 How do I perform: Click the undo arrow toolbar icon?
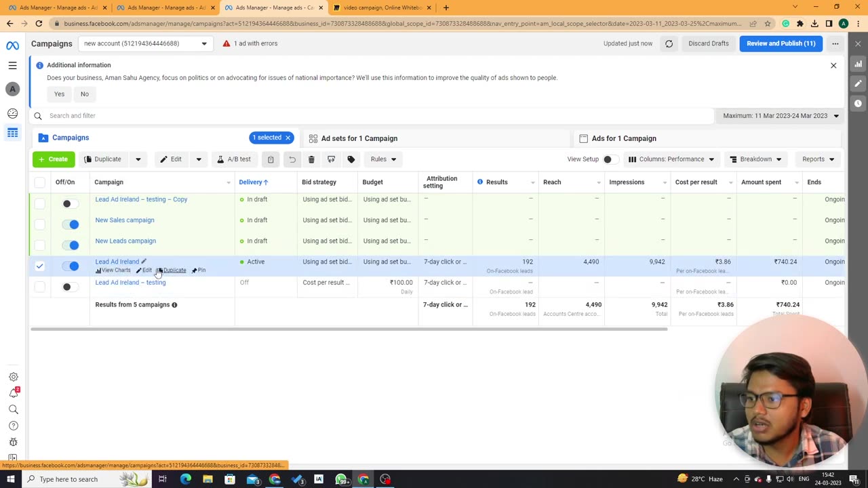(x=292, y=159)
